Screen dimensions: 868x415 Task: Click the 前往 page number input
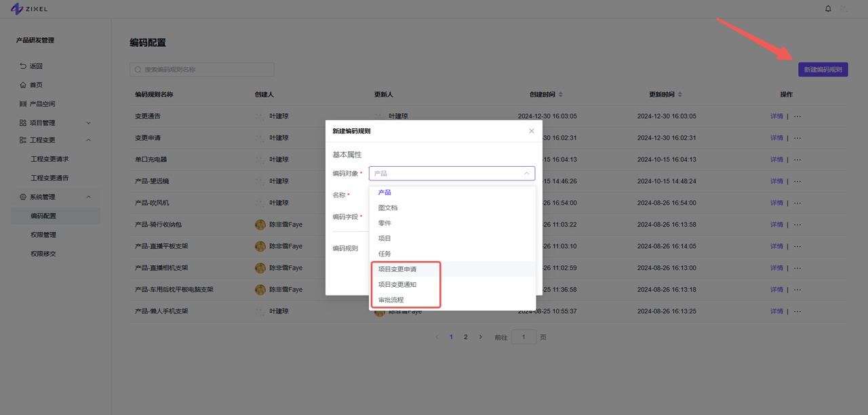[x=524, y=337]
